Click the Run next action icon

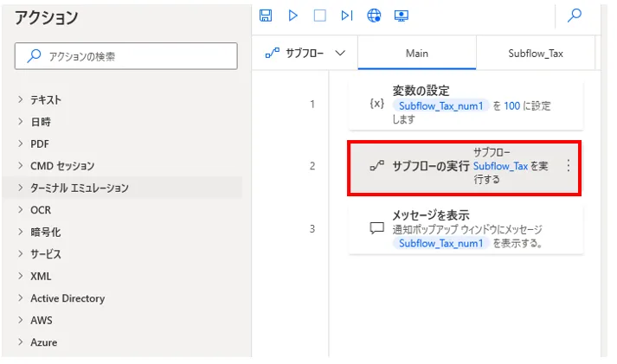pos(346,16)
